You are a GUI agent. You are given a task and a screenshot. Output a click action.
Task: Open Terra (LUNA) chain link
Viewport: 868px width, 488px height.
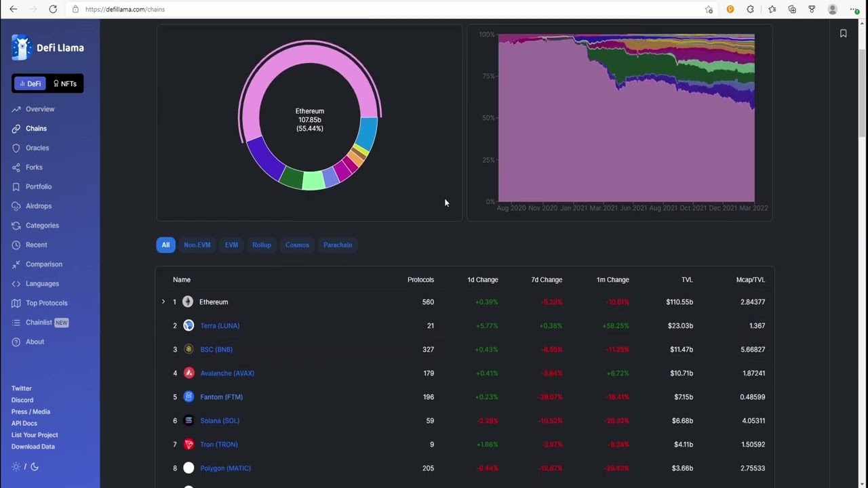pyautogui.click(x=220, y=325)
